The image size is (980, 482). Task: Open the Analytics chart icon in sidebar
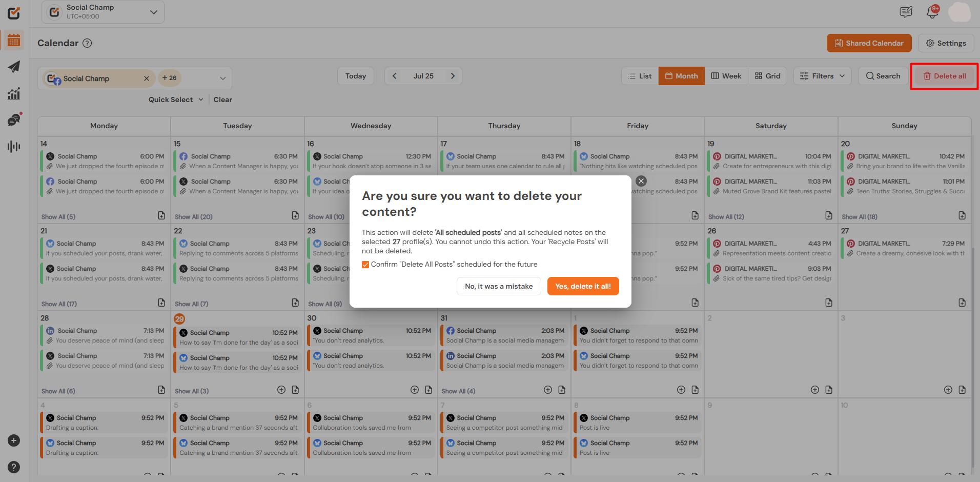[x=14, y=93]
